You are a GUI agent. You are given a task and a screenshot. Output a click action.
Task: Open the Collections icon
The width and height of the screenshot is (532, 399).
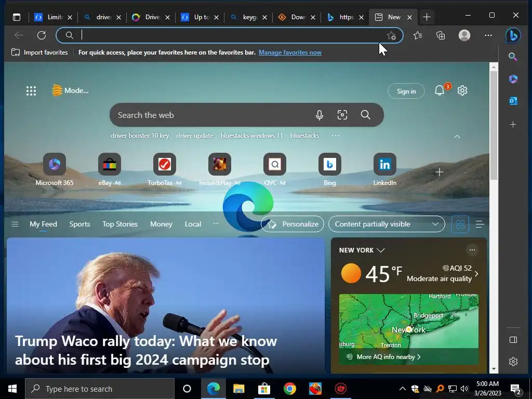click(x=441, y=35)
